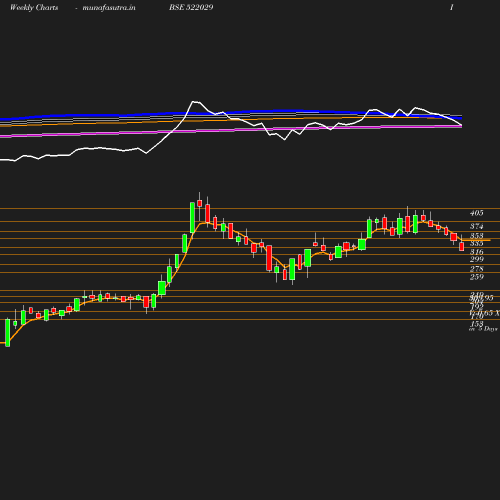Image resolution: width=500 pixels, height=500 pixels.
Task: Click the 259 price level label
Action: point(477,277)
